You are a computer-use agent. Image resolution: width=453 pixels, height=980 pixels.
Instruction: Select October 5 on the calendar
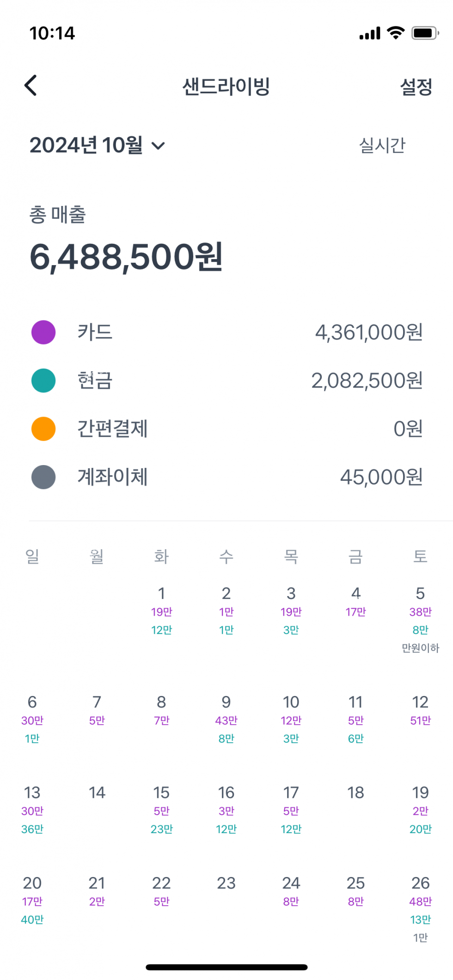point(420,593)
